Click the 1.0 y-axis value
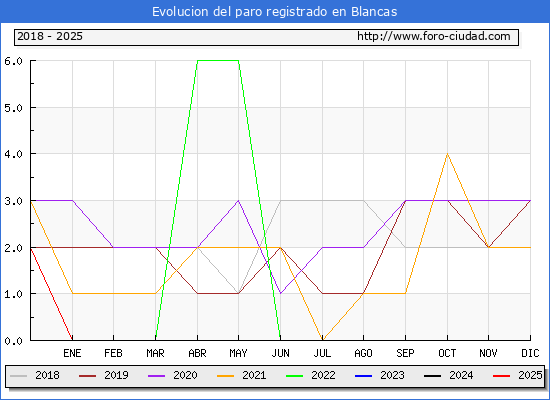550x400 pixels. point(13,294)
